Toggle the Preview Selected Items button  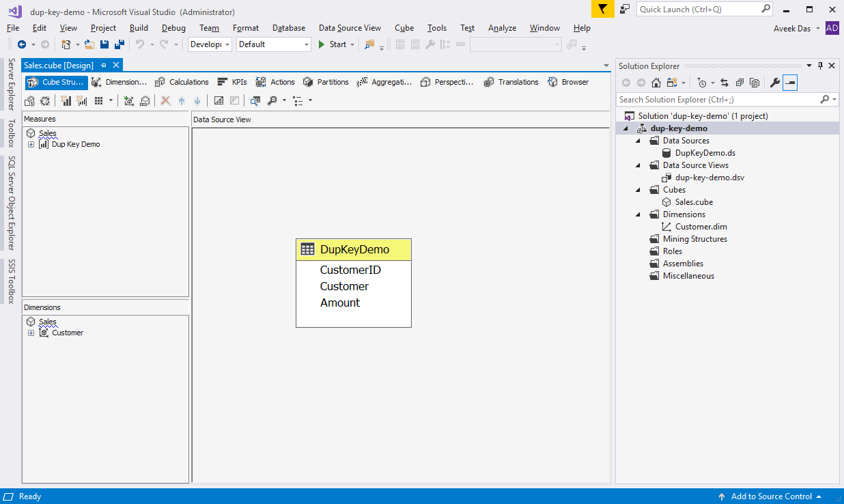click(x=790, y=83)
